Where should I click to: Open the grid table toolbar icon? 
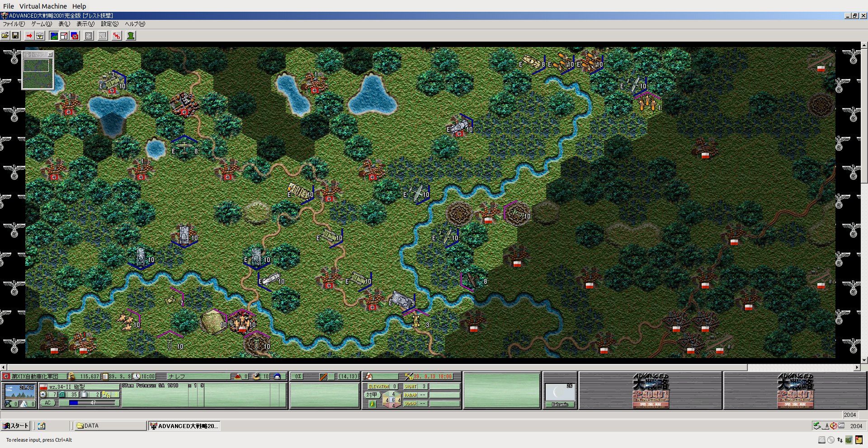pyautogui.click(x=89, y=36)
